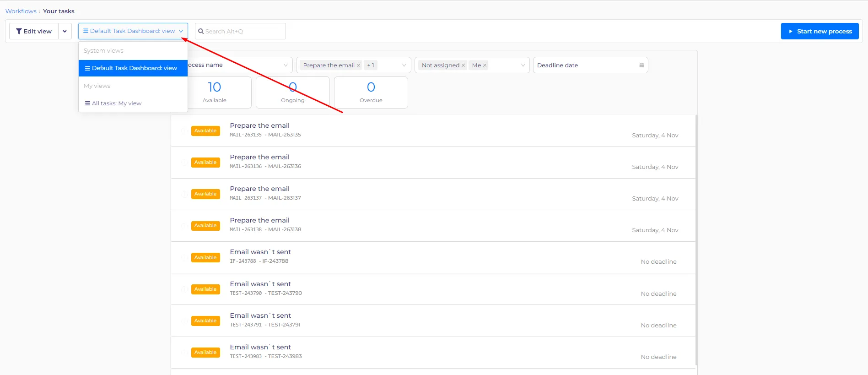Remove the 'Not assigned' filter tag
Screen dimensions: 868x375
[x=463, y=65]
